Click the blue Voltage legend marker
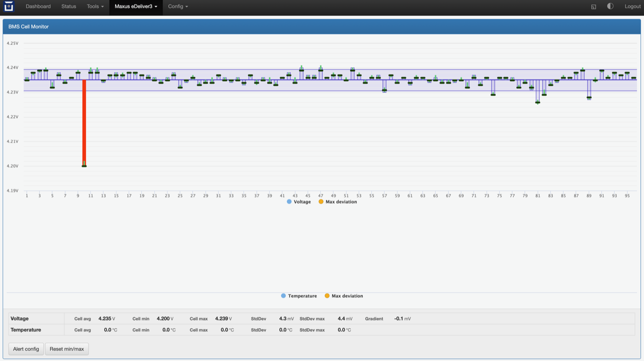The image size is (644, 361). click(x=289, y=202)
